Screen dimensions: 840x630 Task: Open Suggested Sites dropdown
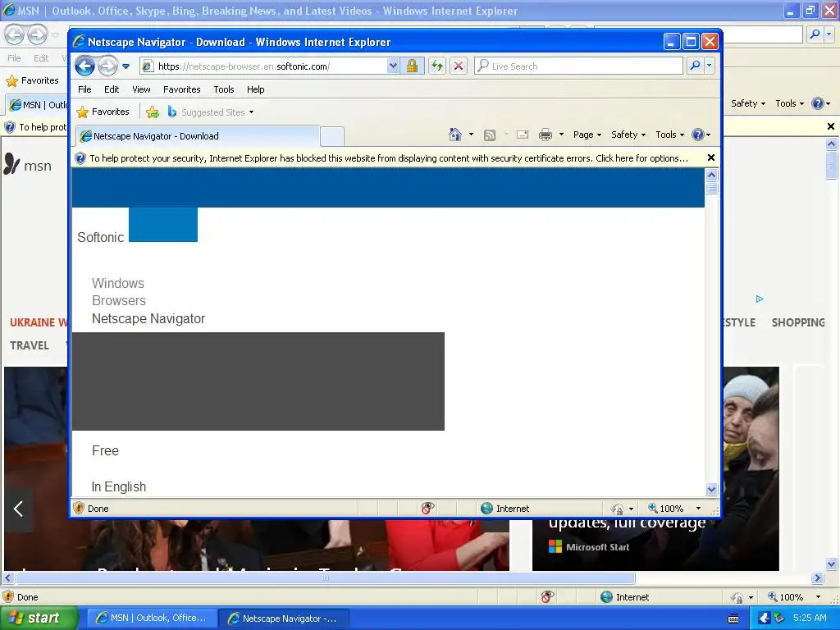(x=211, y=112)
